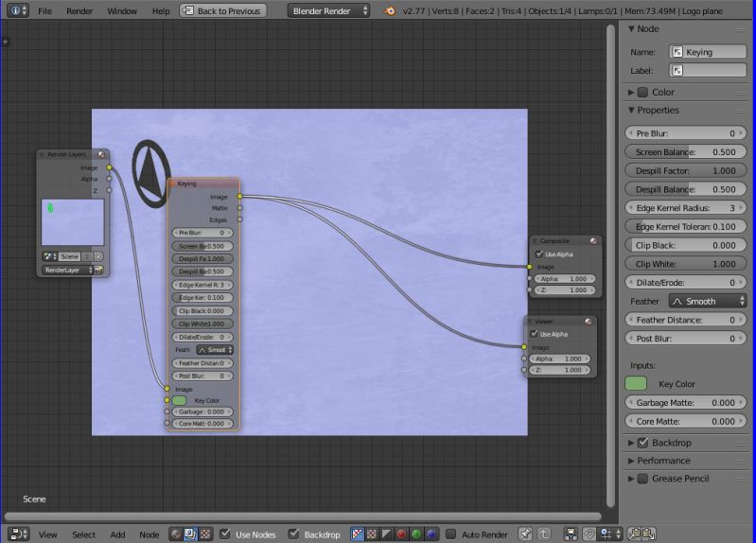The image size is (756, 543).
Task: Open the Node menu in node editor
Action: point(149,534)
